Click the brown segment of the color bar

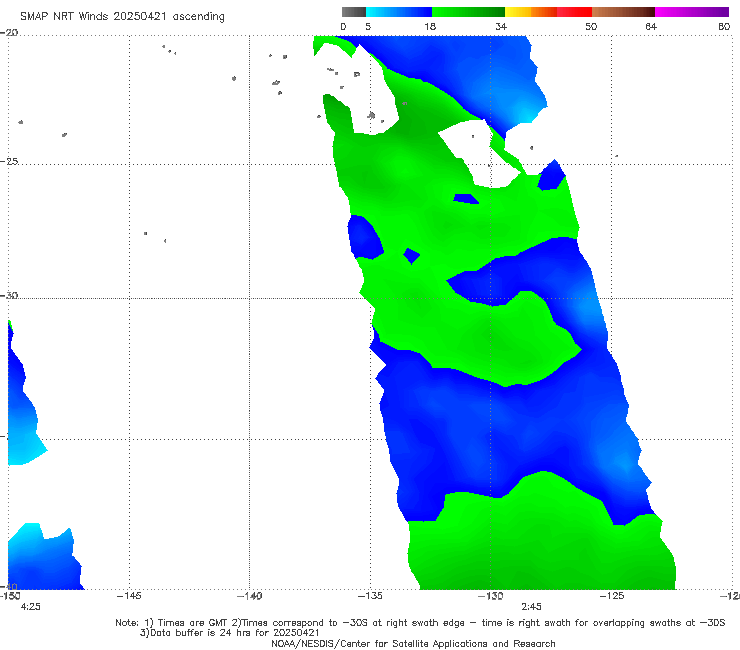click(623, 12)
